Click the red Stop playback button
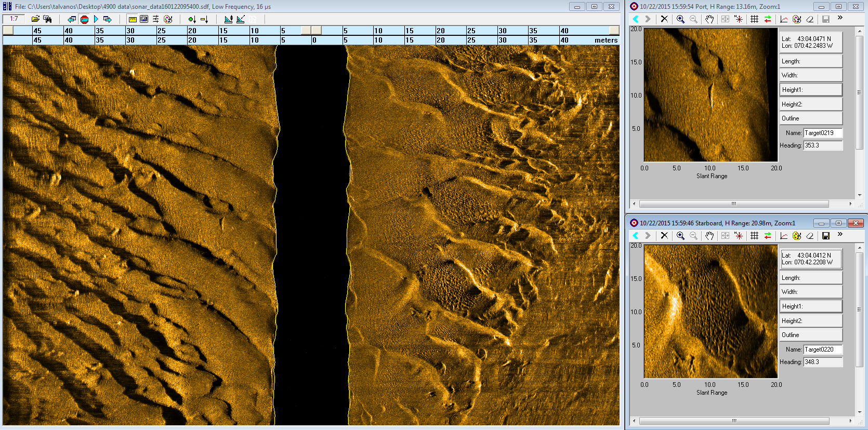 coord(84,19)
